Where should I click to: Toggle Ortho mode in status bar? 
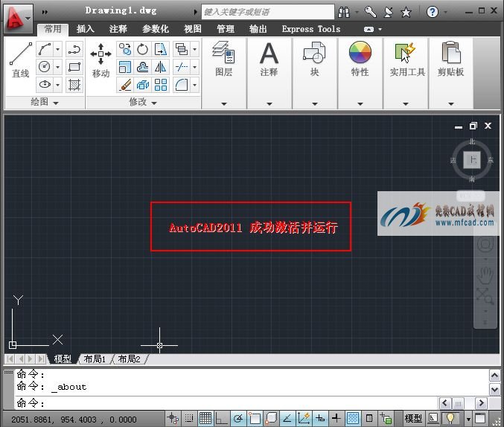click(x=221, y=418)
